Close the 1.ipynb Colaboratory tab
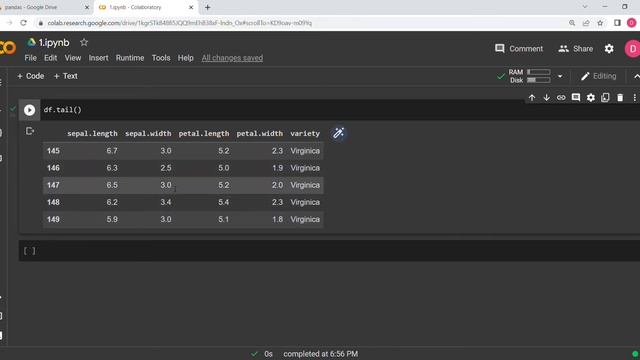This screenshot has height=360, width=640. pyautogui.click(x=191, y=7)
